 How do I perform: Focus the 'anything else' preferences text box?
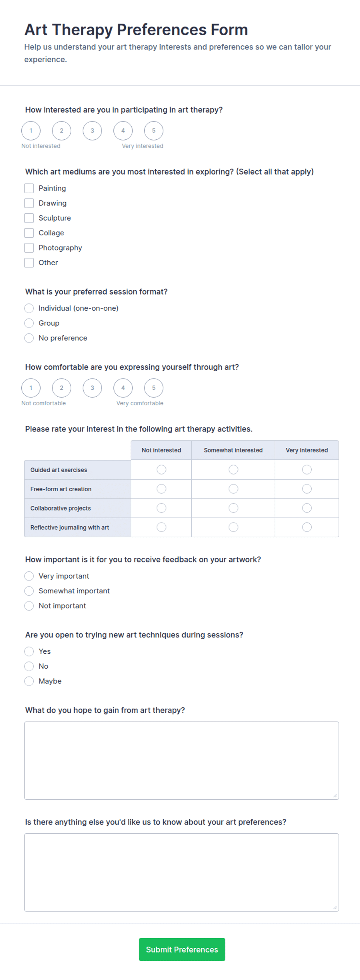pyautogui.click(x=182, y=872)
